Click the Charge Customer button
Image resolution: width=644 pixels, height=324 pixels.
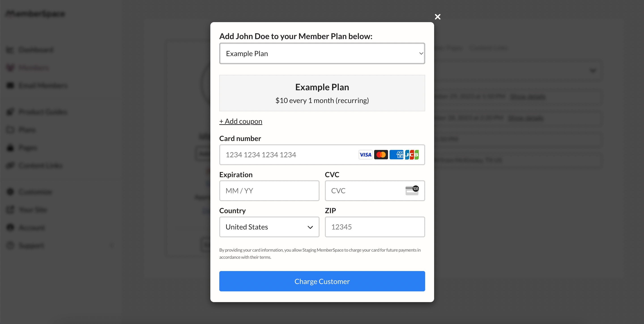tap(322, 281)
